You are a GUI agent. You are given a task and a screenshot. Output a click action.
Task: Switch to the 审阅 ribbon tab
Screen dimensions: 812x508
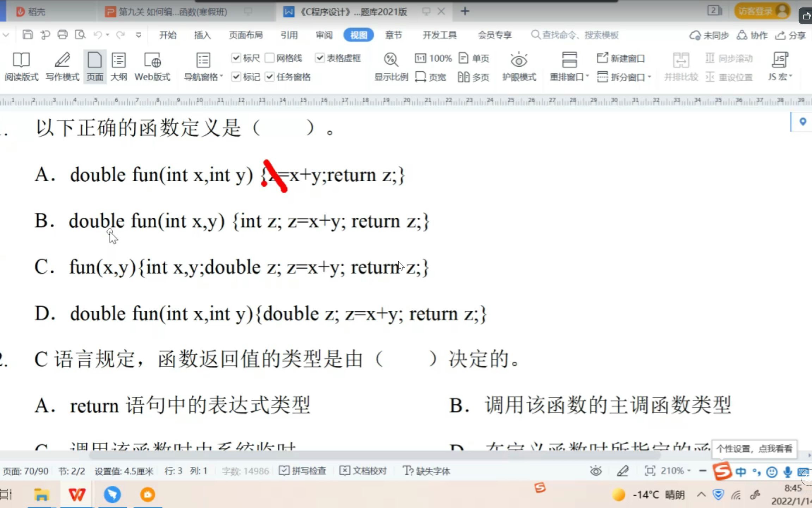click(323, 35)
